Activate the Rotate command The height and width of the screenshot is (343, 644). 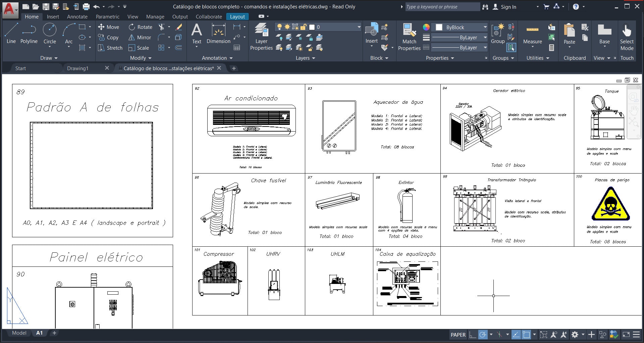[x=140, y=27]
